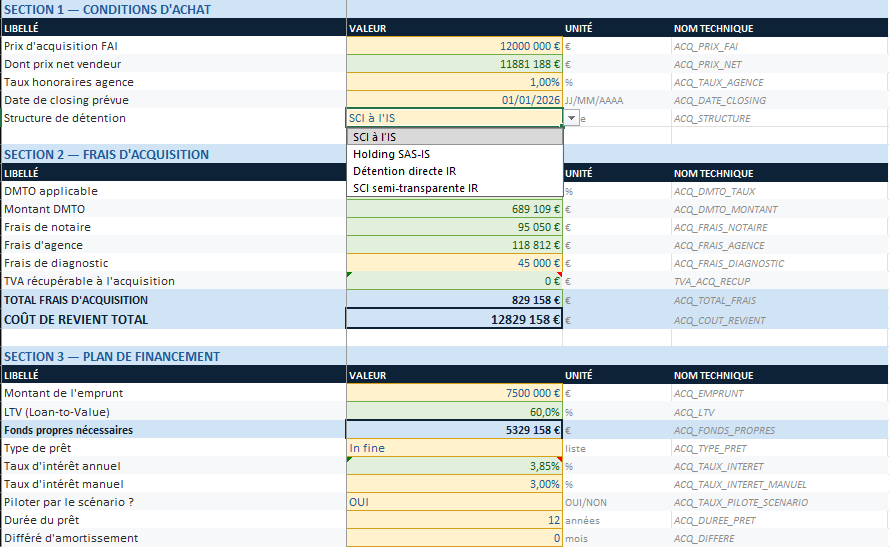Click TVA_ACQ_RECUP technical name cell

point(712,282)
